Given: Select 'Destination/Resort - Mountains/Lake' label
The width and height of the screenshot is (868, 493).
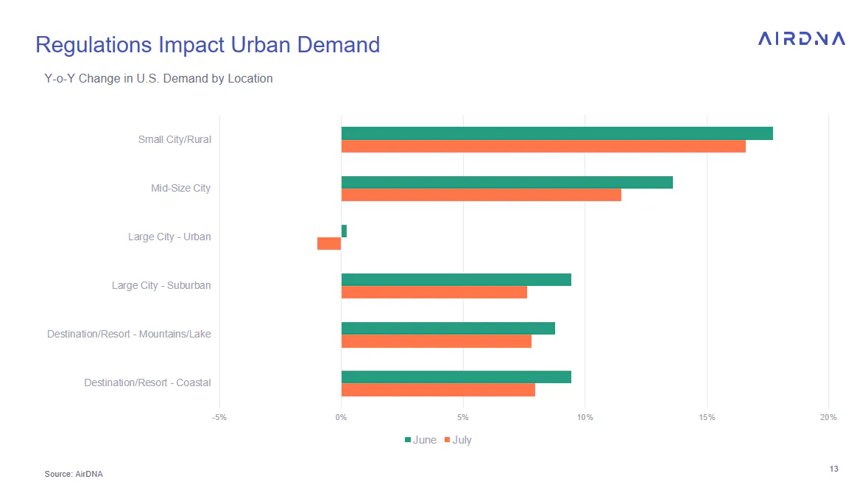Looking at the screenshot, I should click(129, 334).
